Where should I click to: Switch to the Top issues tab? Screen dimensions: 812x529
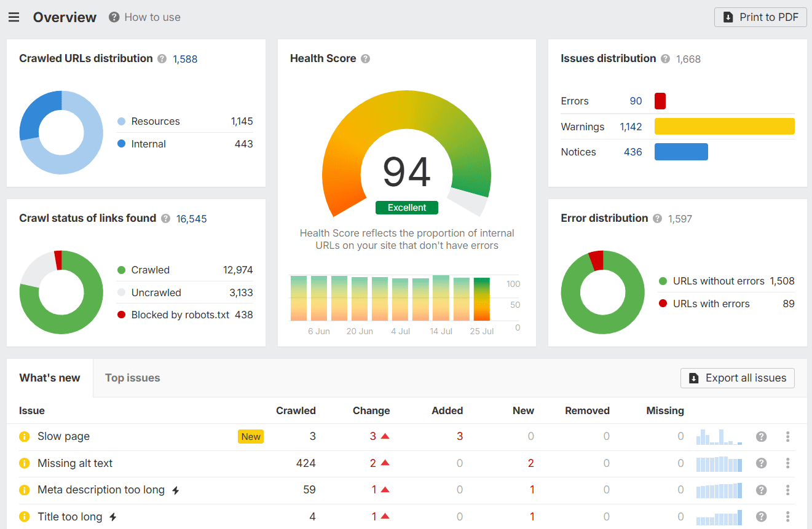(x=132, y=378)
